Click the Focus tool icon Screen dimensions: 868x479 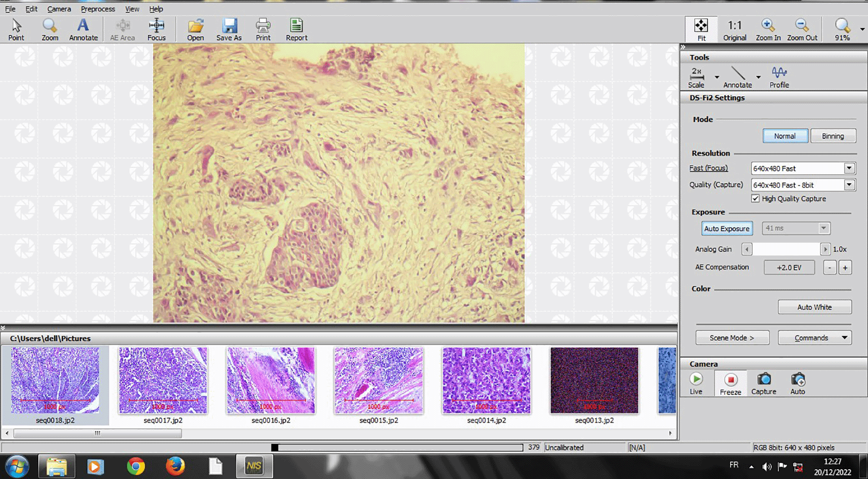pyautogui.click(x=156, y=29)
